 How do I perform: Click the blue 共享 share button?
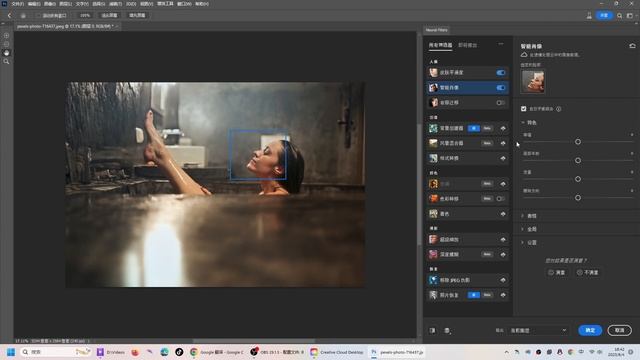coord(604,16)
